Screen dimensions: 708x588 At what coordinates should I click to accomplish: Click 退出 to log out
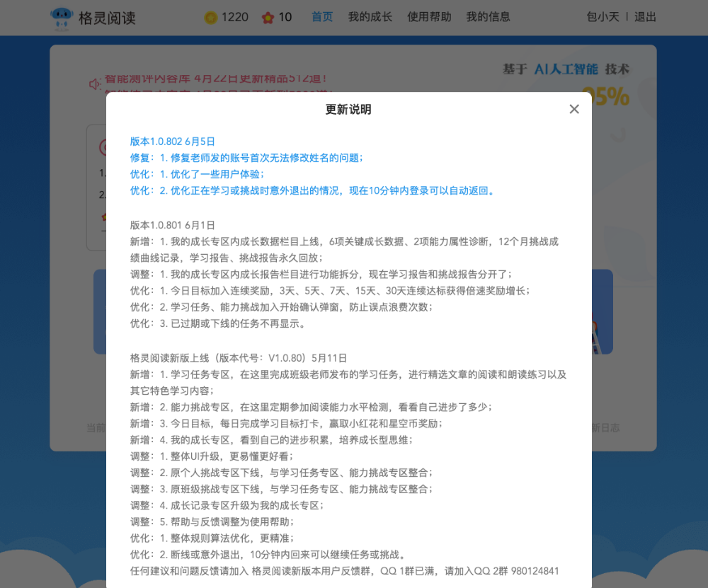click(645, 17)
